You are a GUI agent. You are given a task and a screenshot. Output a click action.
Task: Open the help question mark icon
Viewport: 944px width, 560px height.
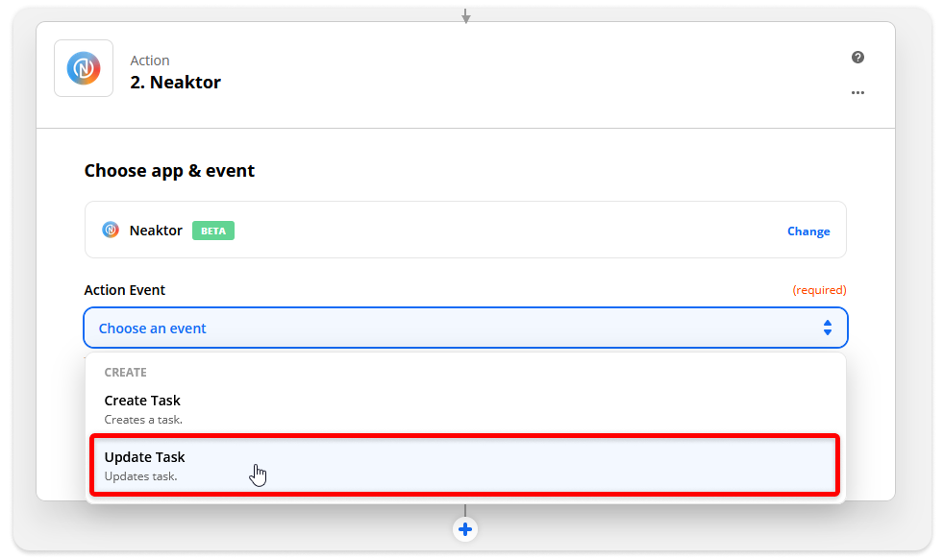[857, 57]
